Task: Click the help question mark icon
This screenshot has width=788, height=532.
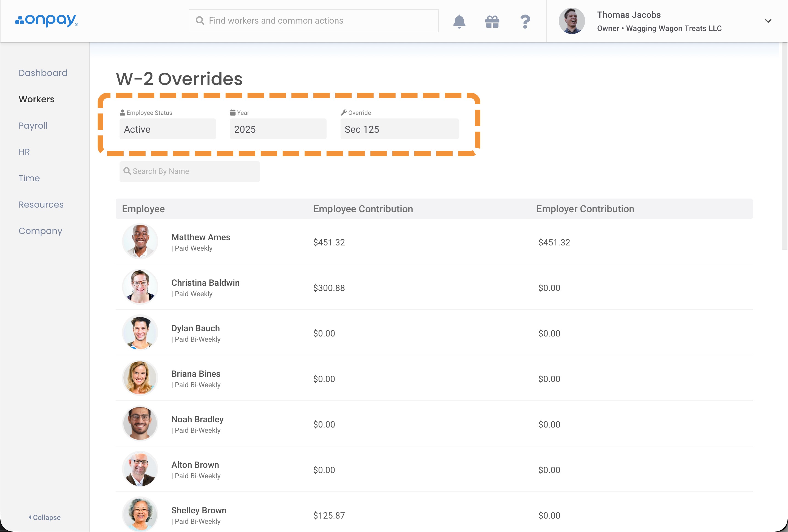Action: 525,21
